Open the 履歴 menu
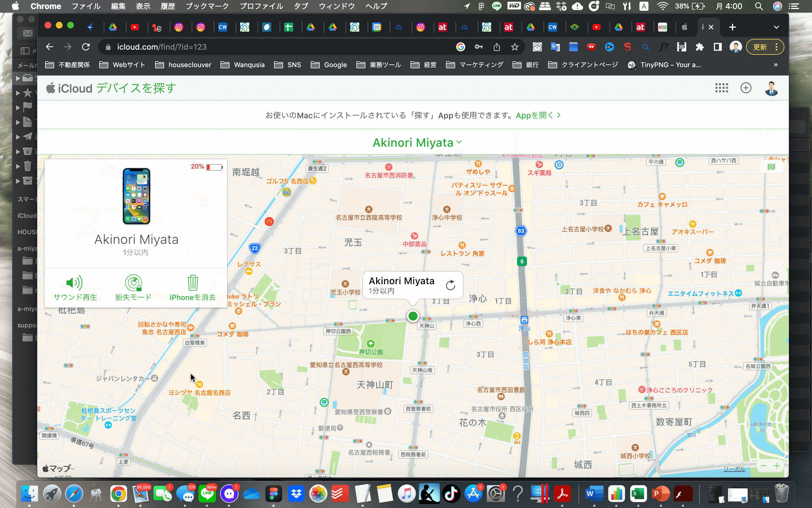This screenshot has height=508, width=812. coord(168,6)
